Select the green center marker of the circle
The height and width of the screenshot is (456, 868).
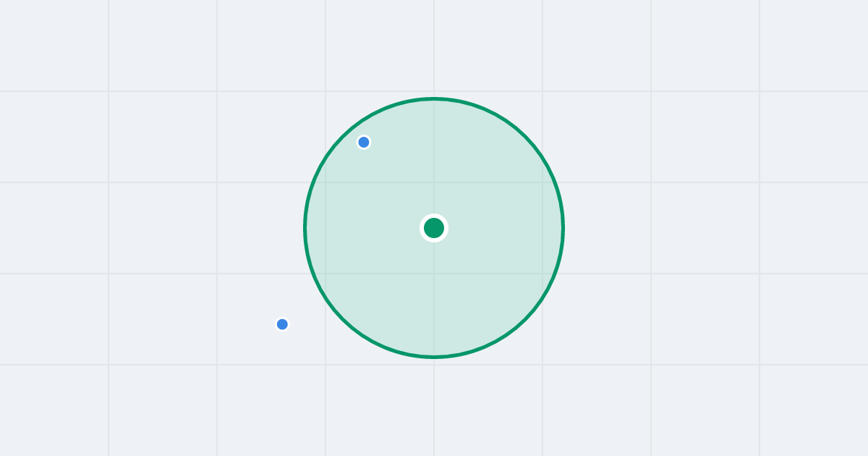pos(434,228)
